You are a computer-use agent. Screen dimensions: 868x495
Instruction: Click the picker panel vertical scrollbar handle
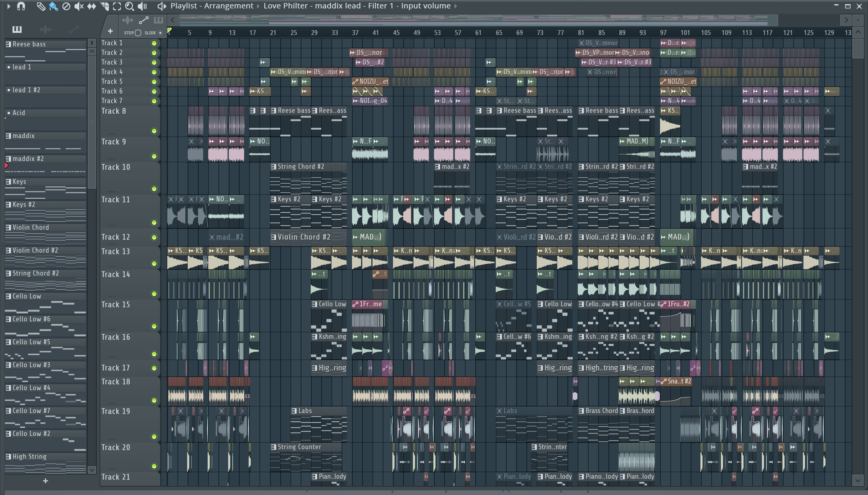click(x=92, y=122)
